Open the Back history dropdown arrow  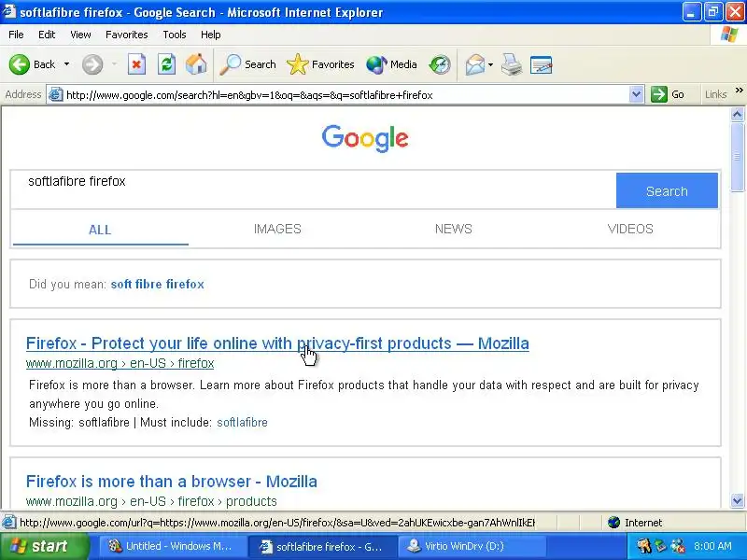66,64
